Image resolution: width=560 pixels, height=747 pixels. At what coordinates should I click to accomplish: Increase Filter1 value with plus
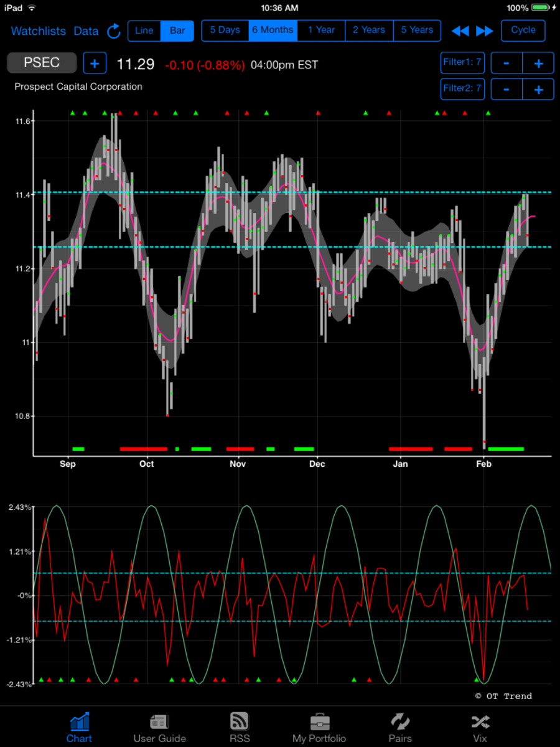(538, 63)
